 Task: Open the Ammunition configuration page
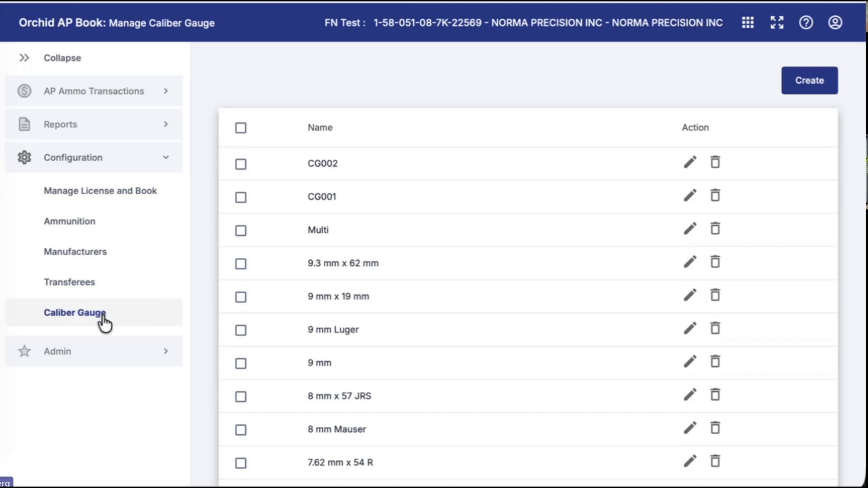tap(70, 221)
